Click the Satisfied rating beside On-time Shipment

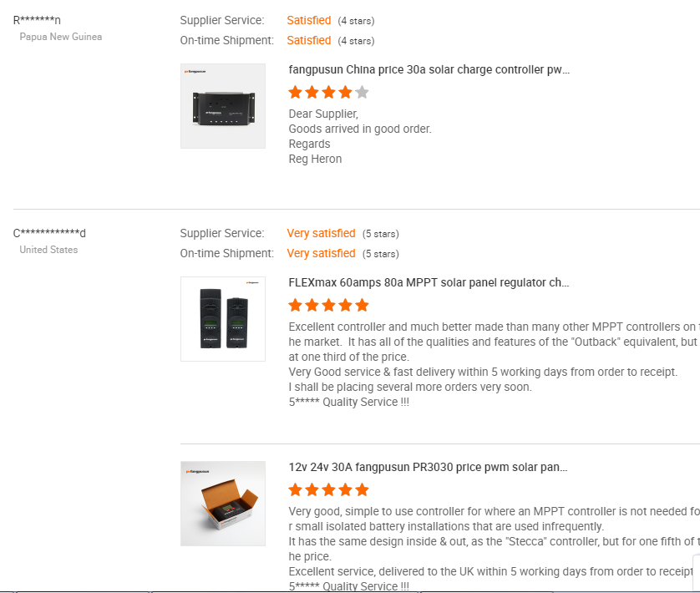click(x=309, y=40)
